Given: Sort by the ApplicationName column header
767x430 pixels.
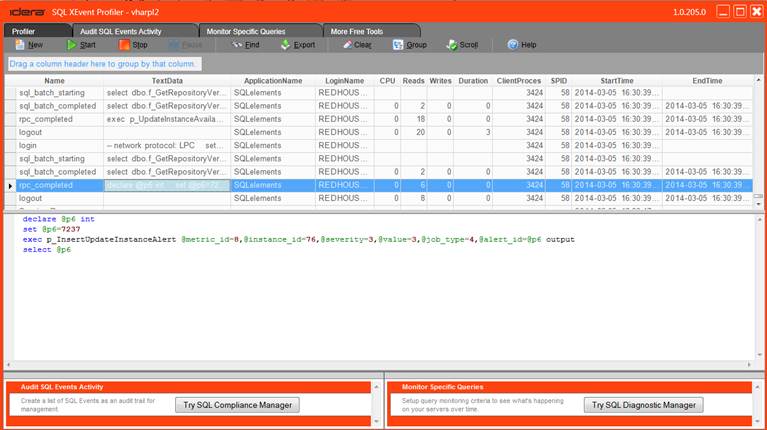Looking at the screenshot, I should click(273, 81).
